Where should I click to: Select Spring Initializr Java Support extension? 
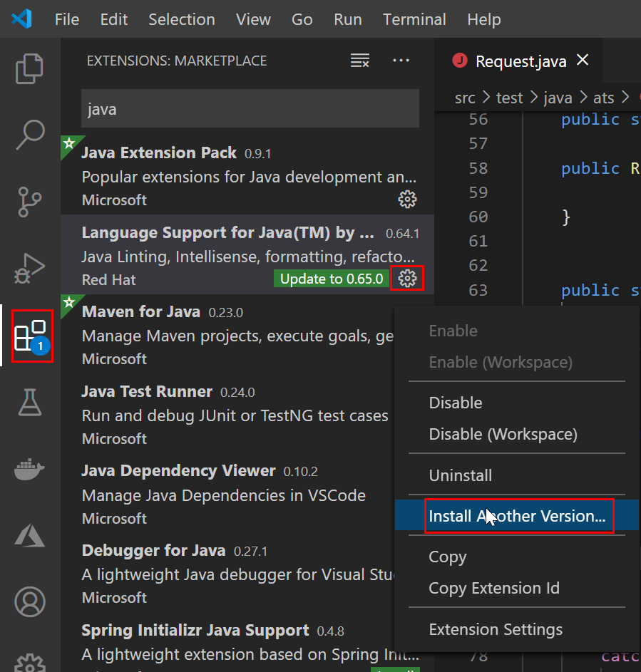[x=227, y=643]
